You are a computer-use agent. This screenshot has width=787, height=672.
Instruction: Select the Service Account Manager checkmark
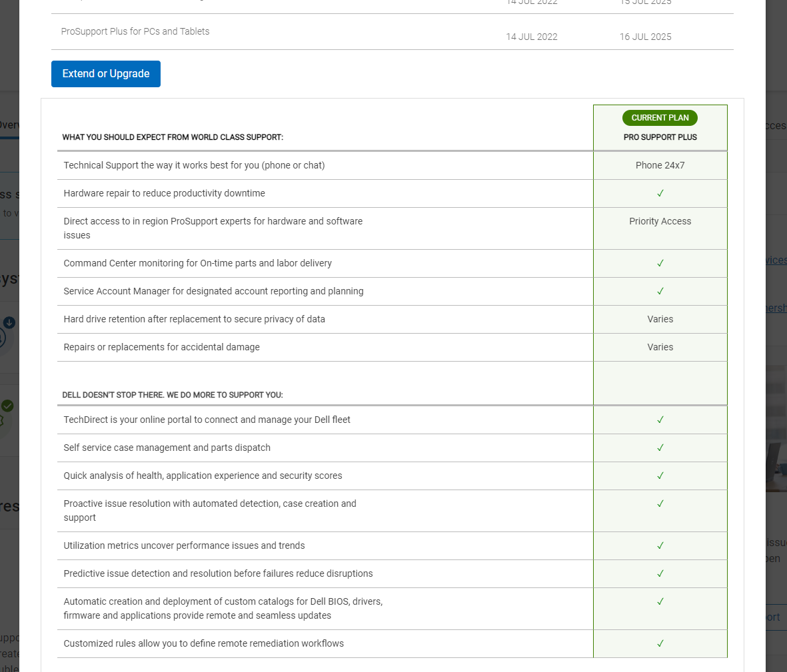pos(660,291)
